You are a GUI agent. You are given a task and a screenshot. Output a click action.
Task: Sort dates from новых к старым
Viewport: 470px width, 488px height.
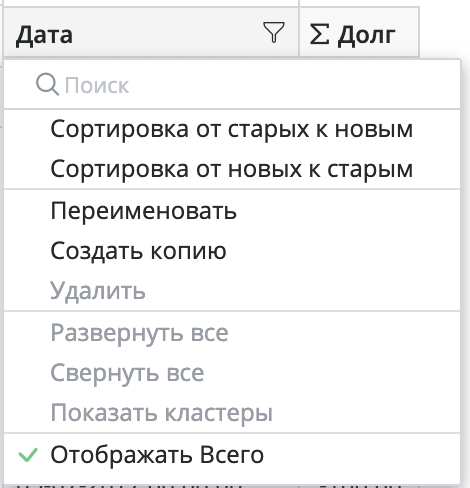coord(232,169)
